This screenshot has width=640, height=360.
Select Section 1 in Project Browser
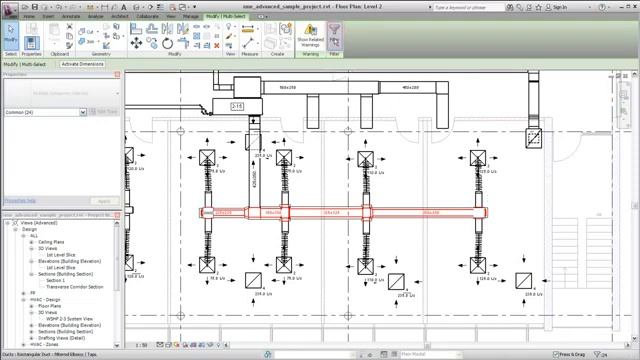[56, 280]
